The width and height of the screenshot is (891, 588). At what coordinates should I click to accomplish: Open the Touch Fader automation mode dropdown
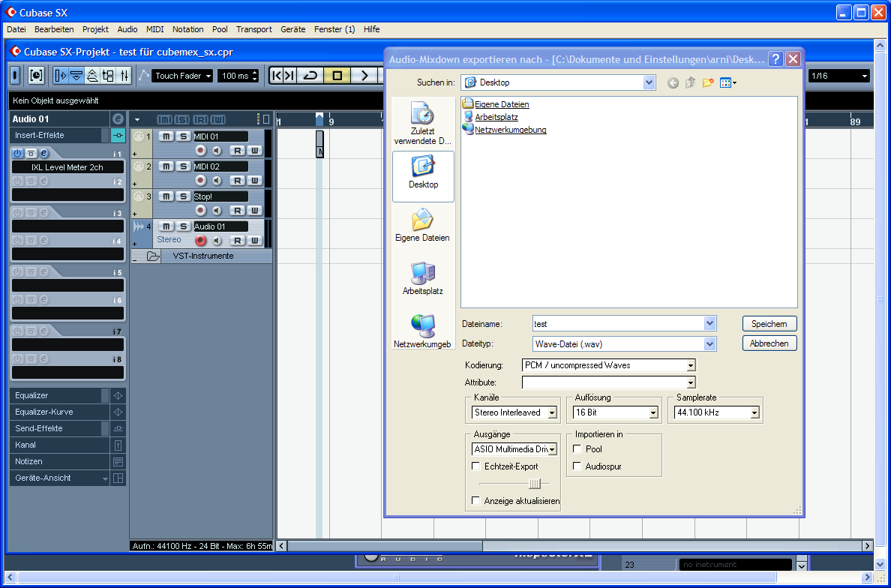(x=182, y=76)
